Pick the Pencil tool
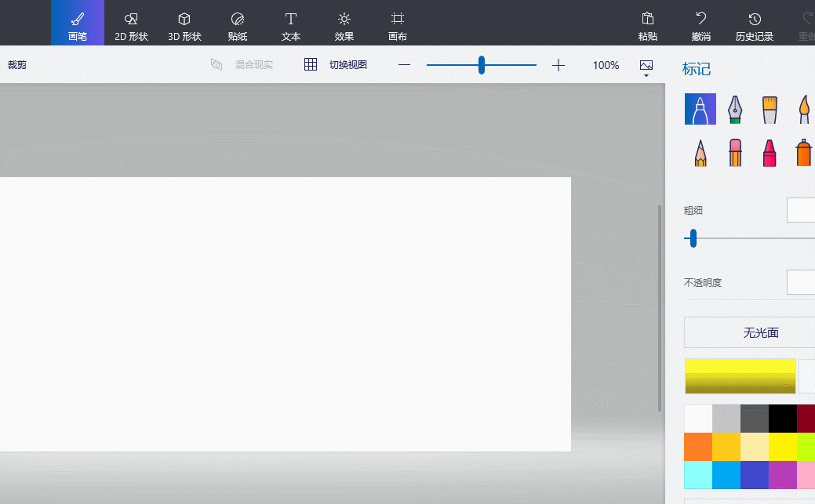 (700, 153)
